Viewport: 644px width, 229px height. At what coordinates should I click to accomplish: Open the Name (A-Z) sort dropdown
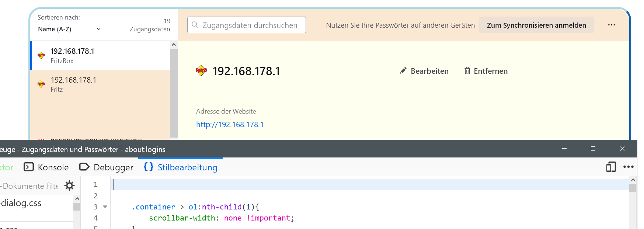point(69,29)
